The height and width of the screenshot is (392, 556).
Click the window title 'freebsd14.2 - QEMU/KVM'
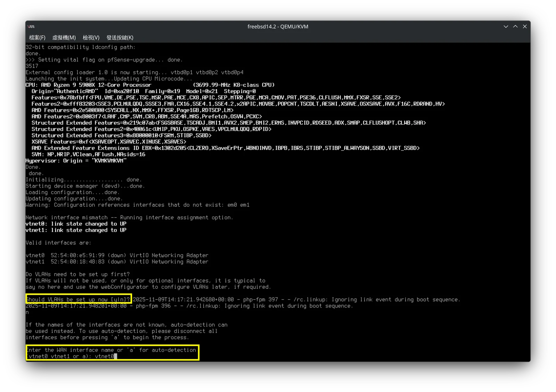point(278,27)
